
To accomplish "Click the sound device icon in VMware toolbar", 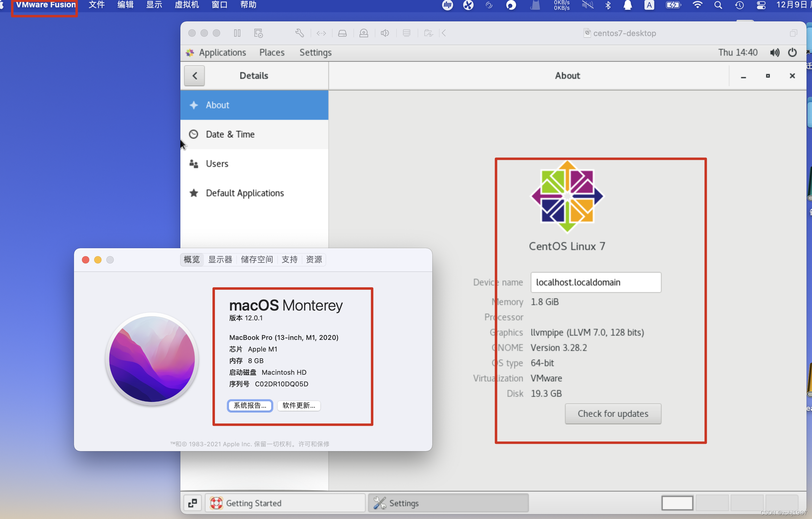I will [385, 33].
